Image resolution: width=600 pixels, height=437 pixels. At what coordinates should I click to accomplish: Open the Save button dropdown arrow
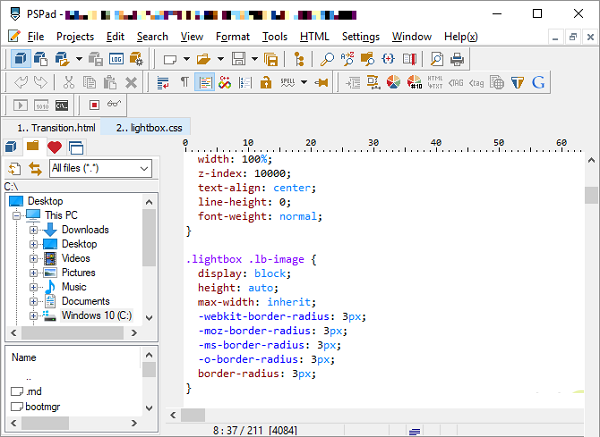pos(255,59)
